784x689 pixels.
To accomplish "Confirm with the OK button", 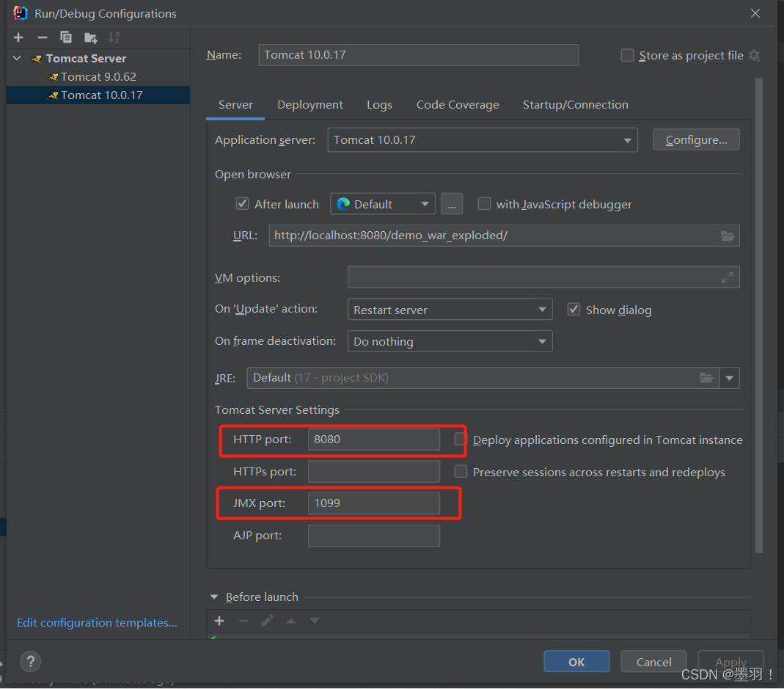I will pos(576,661).
